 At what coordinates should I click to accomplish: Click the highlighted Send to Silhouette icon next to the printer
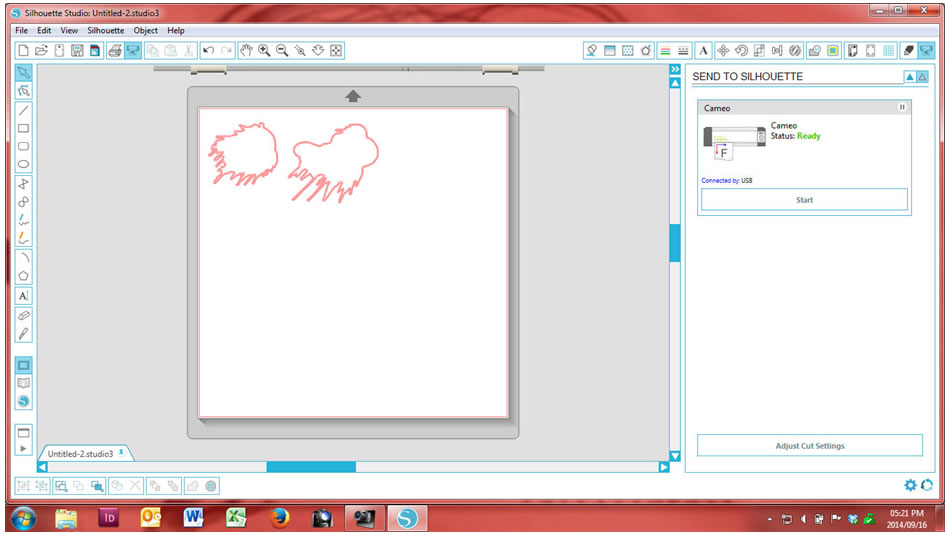(133, 51)
